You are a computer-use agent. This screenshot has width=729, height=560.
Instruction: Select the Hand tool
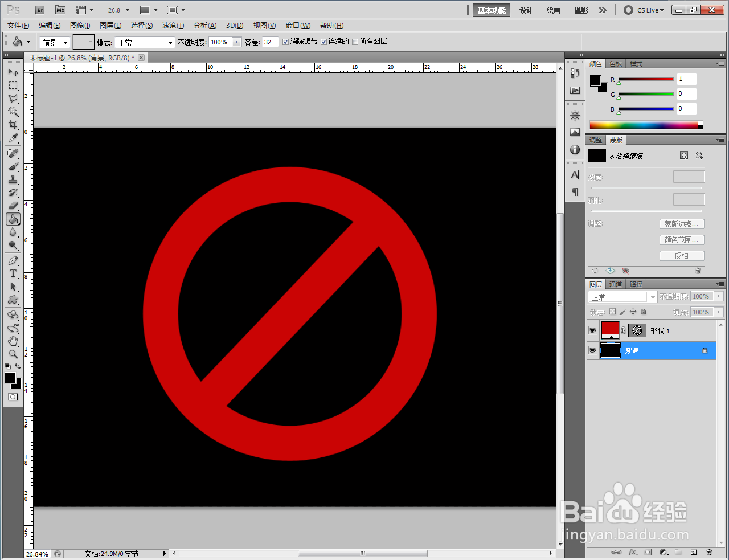[x=13, y=342]
